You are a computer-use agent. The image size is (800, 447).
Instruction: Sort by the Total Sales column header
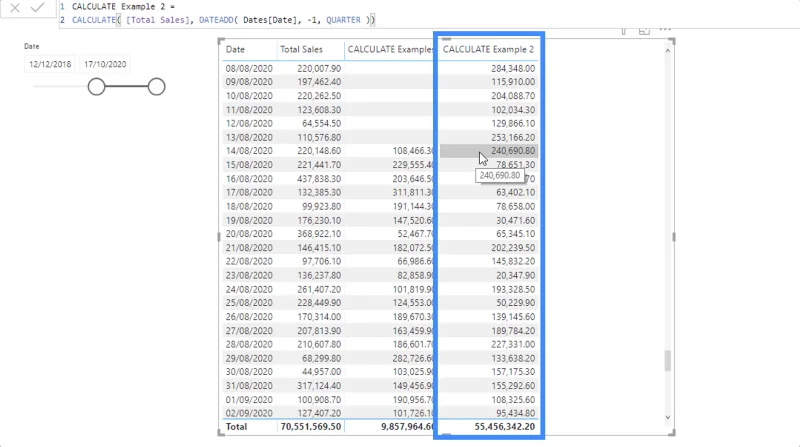click(302, 49)
